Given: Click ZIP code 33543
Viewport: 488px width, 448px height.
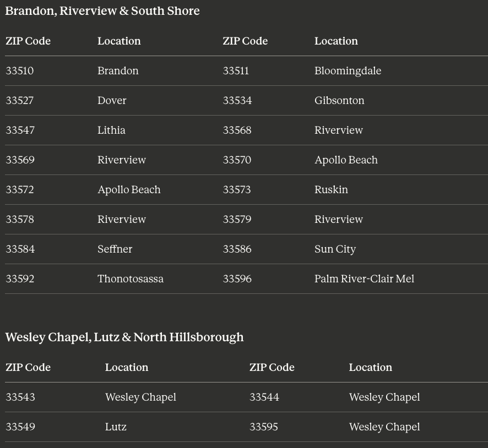Looking at the screenshot, I should (20, 397).
